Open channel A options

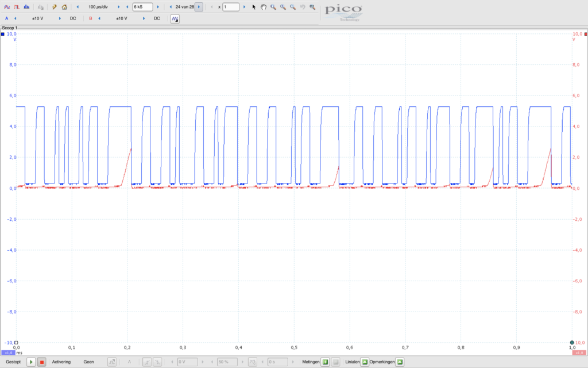7,18
